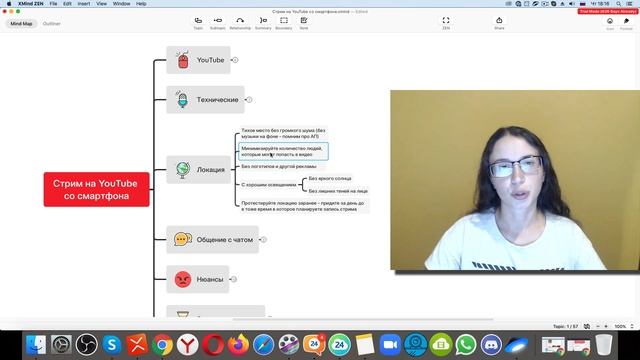
Task: Select the subtopic about минимизируйте количество людей
Action: pos(283,151)
